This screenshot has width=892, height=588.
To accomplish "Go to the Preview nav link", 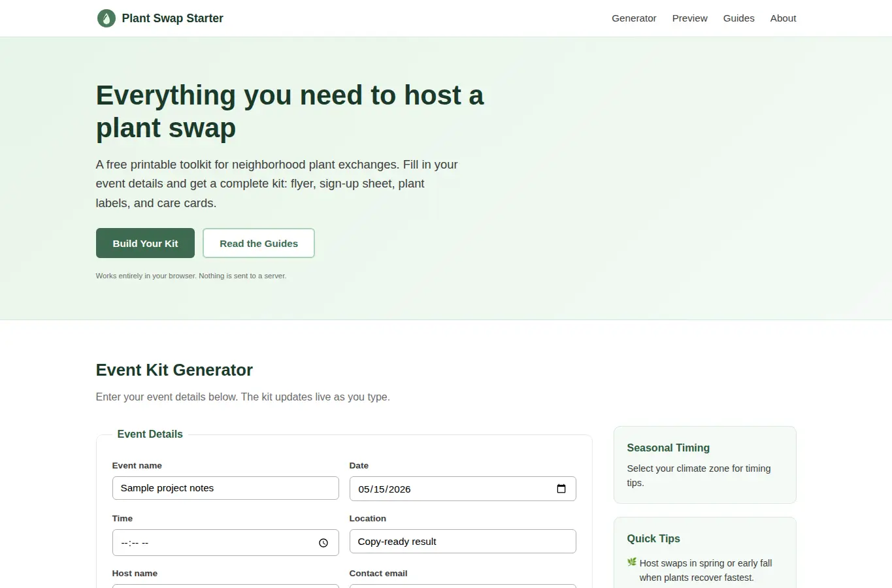I will coord(689,18).
